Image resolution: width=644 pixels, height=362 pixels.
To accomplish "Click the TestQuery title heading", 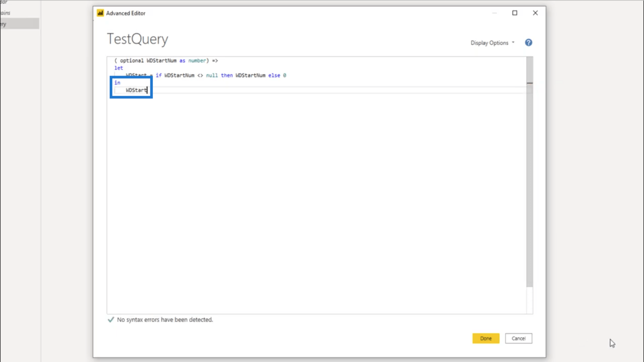I will tap(138, 39).
